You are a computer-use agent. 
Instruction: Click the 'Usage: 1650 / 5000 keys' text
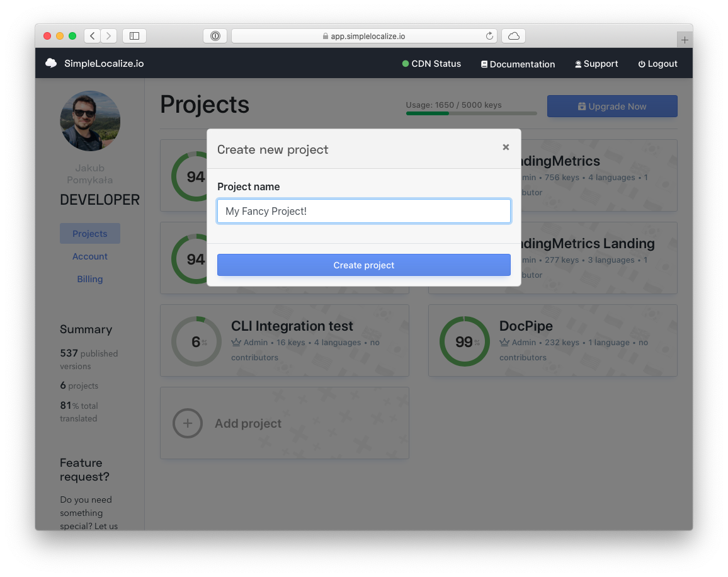pos(453,105)
